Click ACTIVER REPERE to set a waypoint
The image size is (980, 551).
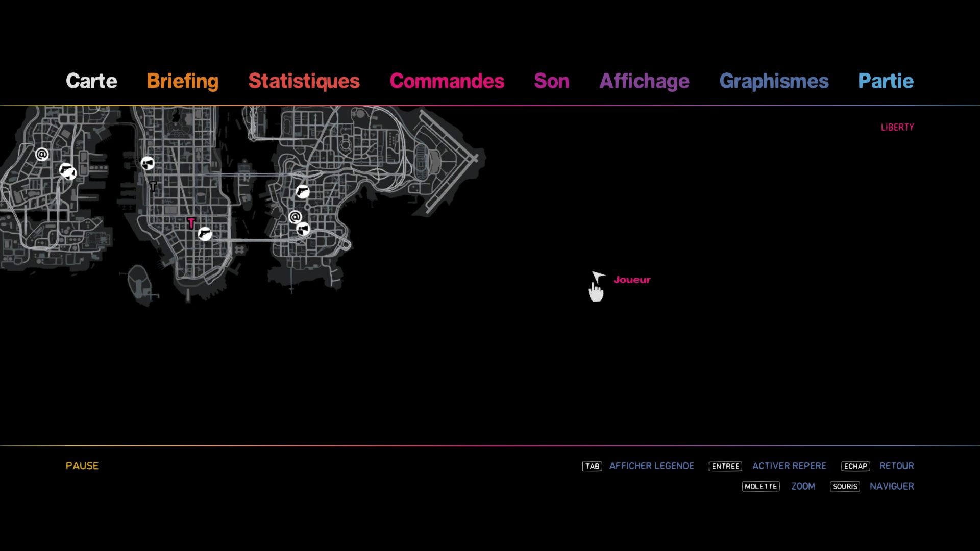[789, 466]
